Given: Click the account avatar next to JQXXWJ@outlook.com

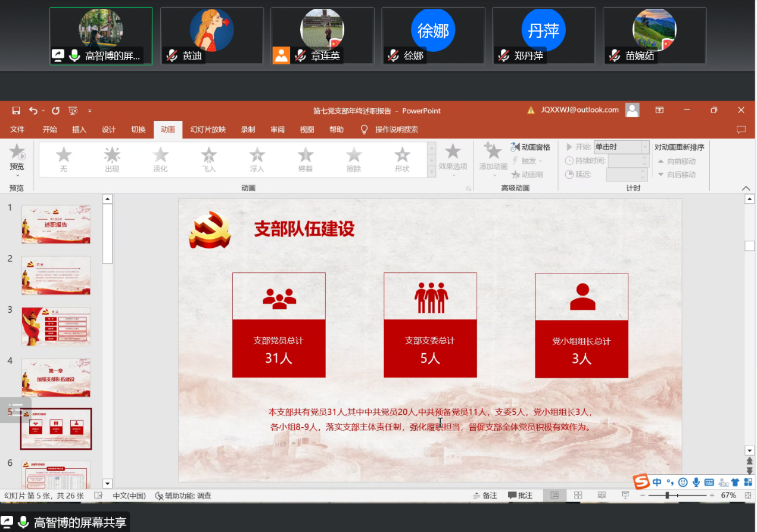Looking at the screenshot, I should 633,110.
